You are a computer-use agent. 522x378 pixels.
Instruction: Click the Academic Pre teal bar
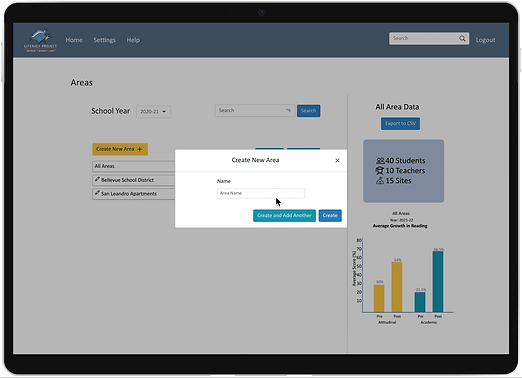pyautogui.click(x=420, y=302)
